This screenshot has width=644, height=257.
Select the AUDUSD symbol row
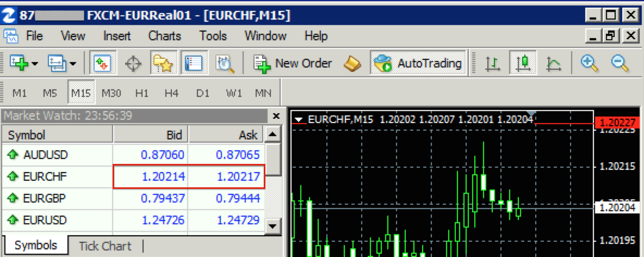[x=133, y=155]
